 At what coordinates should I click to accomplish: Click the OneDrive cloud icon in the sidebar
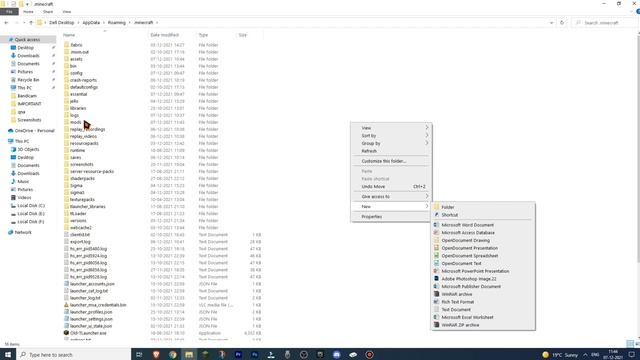click(x=11, y=131)
